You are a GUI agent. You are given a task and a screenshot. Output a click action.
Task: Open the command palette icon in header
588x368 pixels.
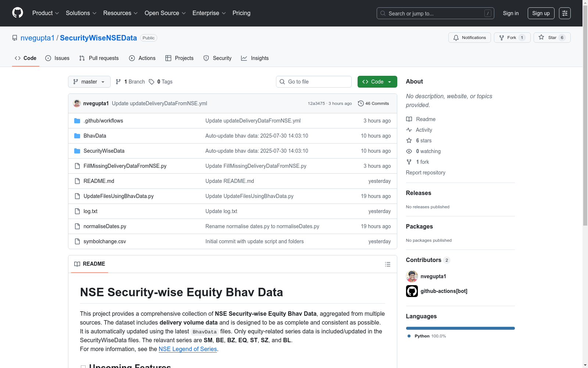click(x=565, y=13)
